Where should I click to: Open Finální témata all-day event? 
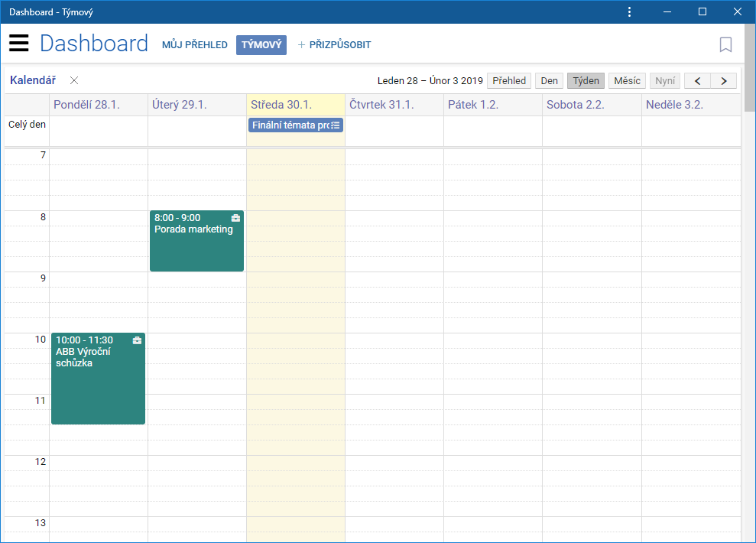[296, 125]
